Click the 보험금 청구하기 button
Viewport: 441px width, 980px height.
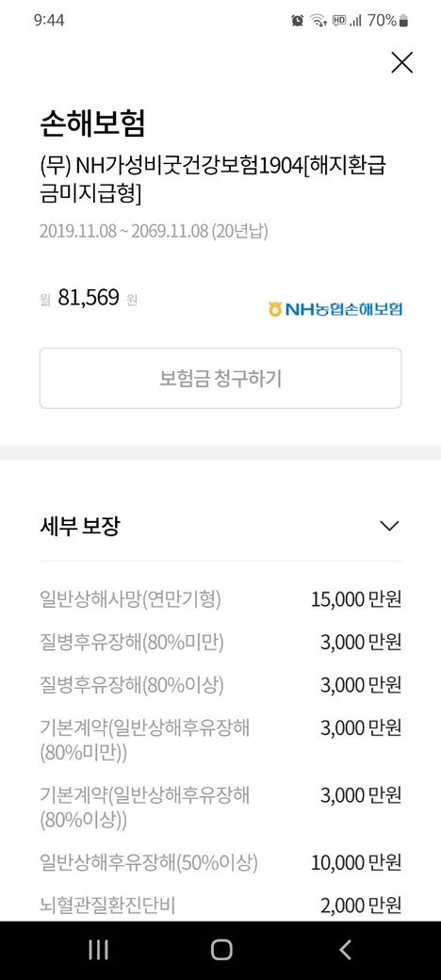tap(220, 378)
